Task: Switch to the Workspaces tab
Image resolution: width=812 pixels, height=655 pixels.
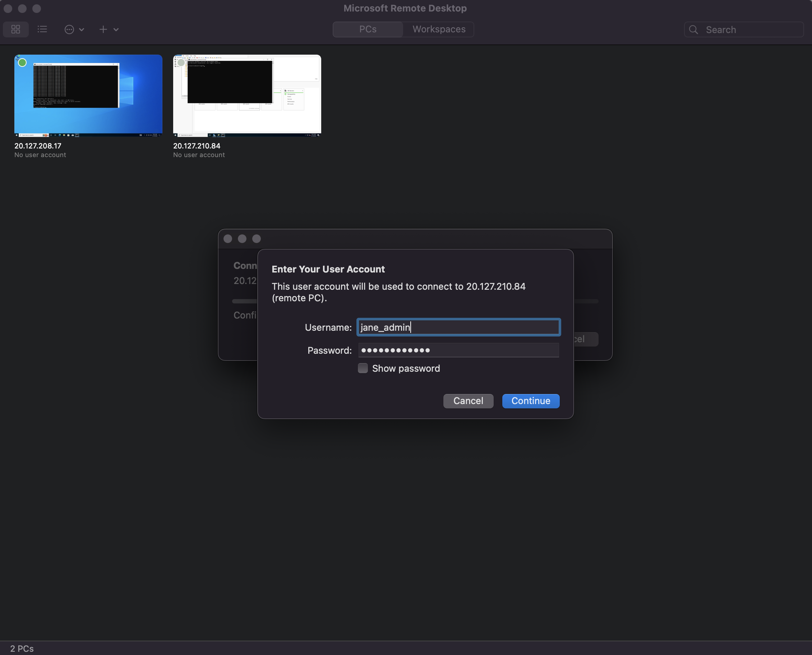Action: 439,29
